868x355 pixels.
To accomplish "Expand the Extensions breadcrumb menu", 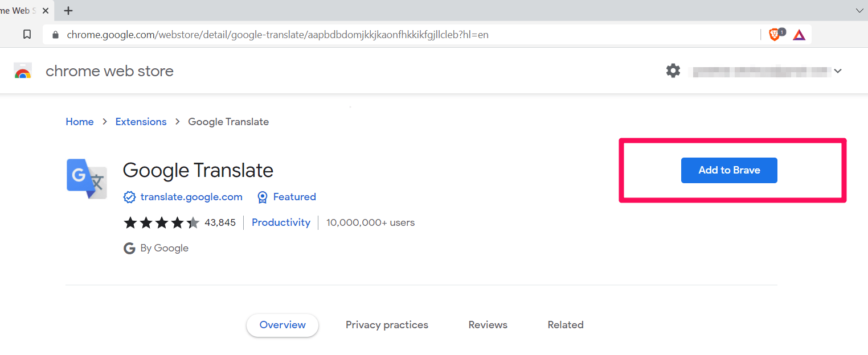I will [141, 121].
